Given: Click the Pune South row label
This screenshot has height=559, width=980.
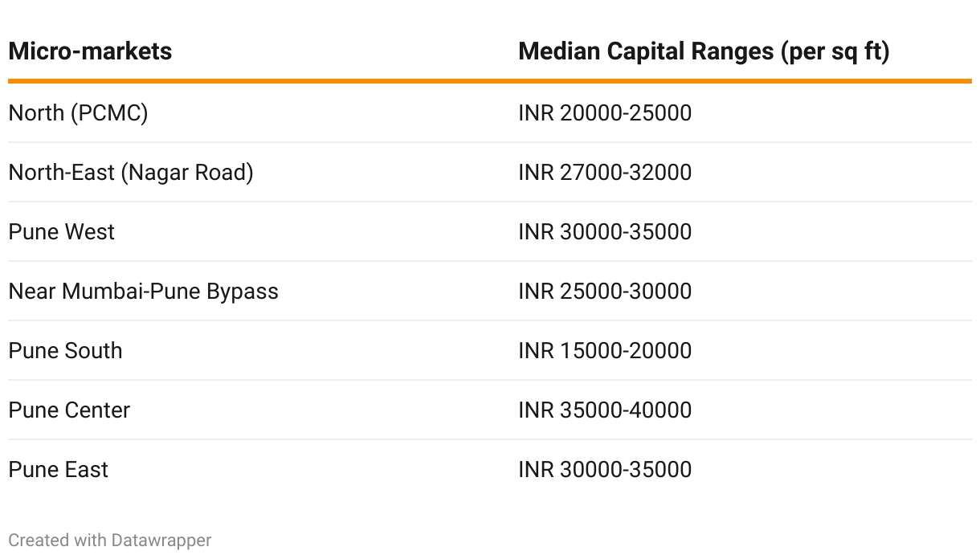Looking at the screenshot, I should pyautogui.click(x=65, y=351).
